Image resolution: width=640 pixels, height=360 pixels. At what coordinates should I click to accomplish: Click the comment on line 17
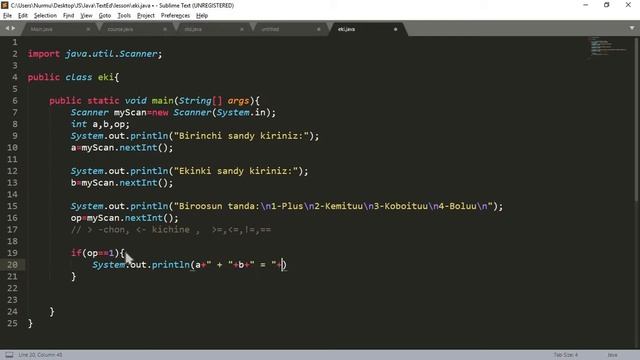(x=171, y=230)
